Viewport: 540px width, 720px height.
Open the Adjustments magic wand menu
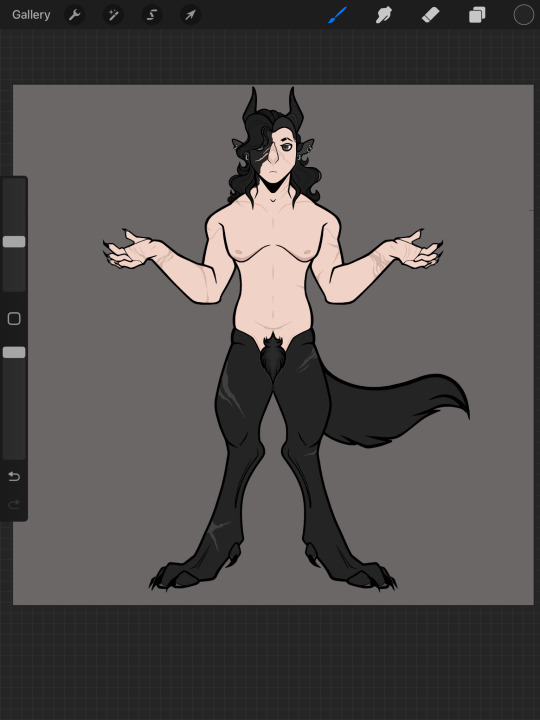click(x=113, y=15)
